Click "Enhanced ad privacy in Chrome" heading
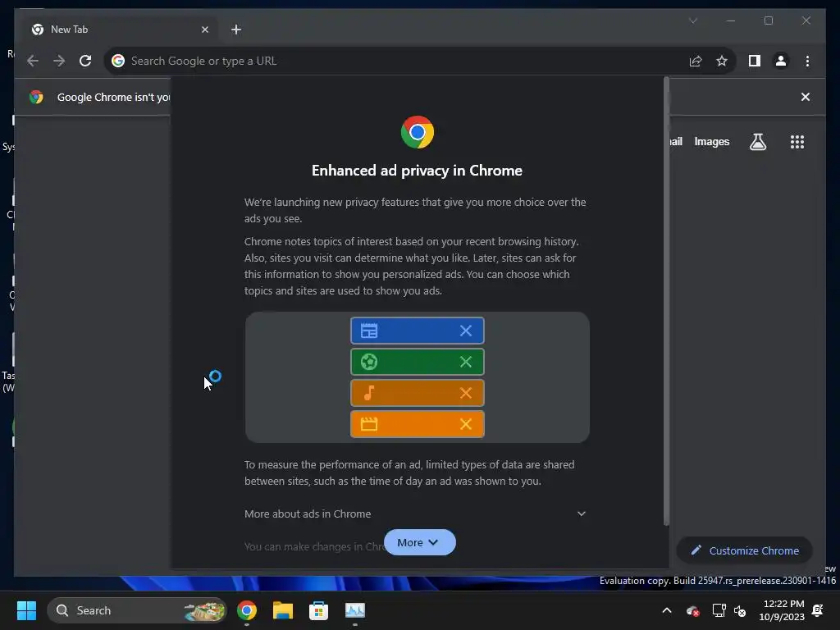 pyautogui.click(x=417, y=171)
